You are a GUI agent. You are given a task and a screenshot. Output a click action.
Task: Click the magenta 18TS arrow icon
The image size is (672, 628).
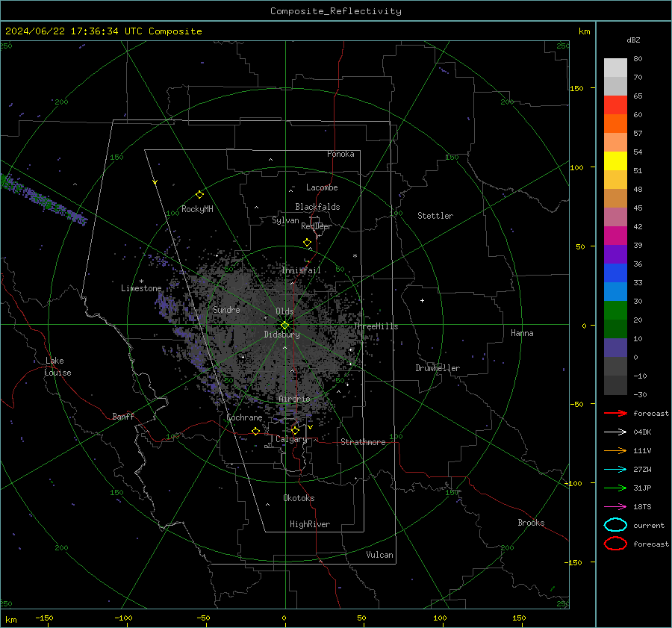[615, 507]
